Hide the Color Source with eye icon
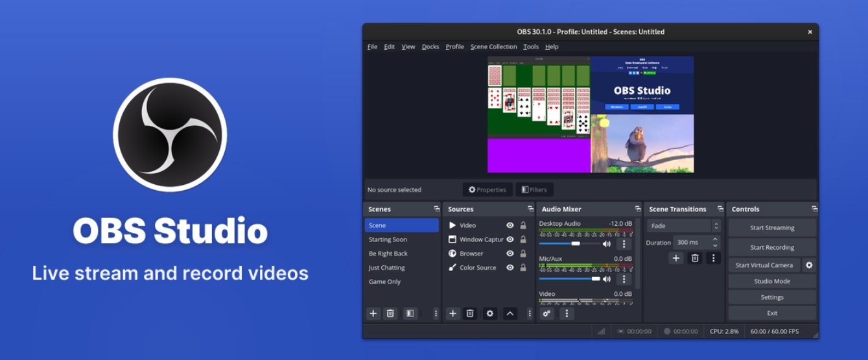Screen dimensions: 868x360 pos(510,267)
